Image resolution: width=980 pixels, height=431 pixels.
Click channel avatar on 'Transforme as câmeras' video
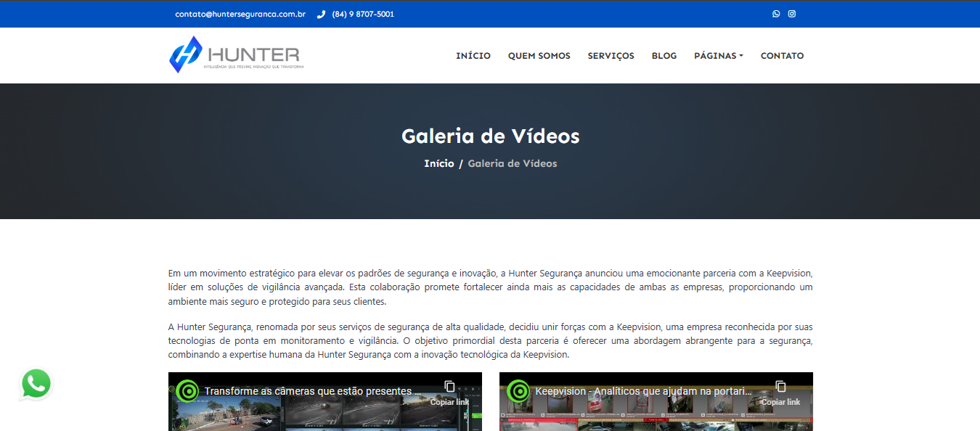(x=187, y=391)
